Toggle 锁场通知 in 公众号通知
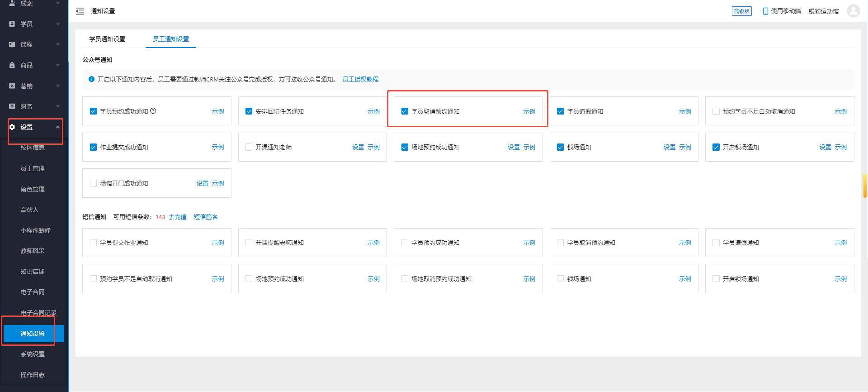Image resolution: width=868 pixels, height=392 pixels. (560, 147)
